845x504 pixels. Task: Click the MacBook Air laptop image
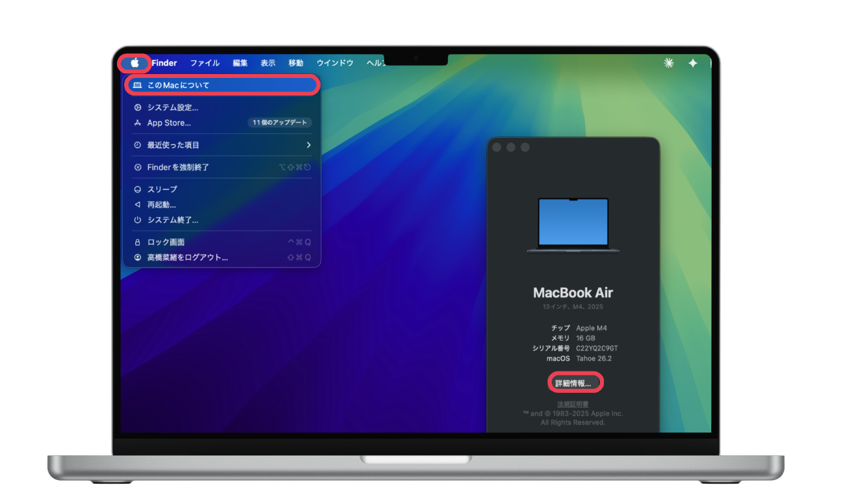(x=573, y=225)
